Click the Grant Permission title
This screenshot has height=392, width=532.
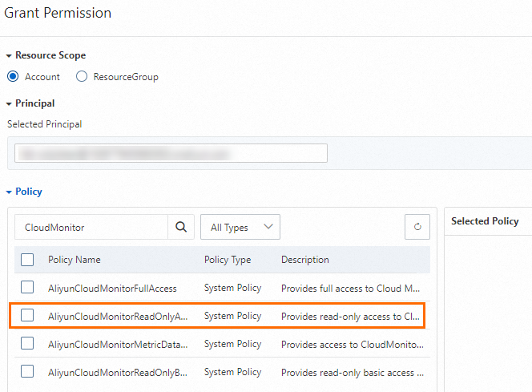tap(58, 13)
